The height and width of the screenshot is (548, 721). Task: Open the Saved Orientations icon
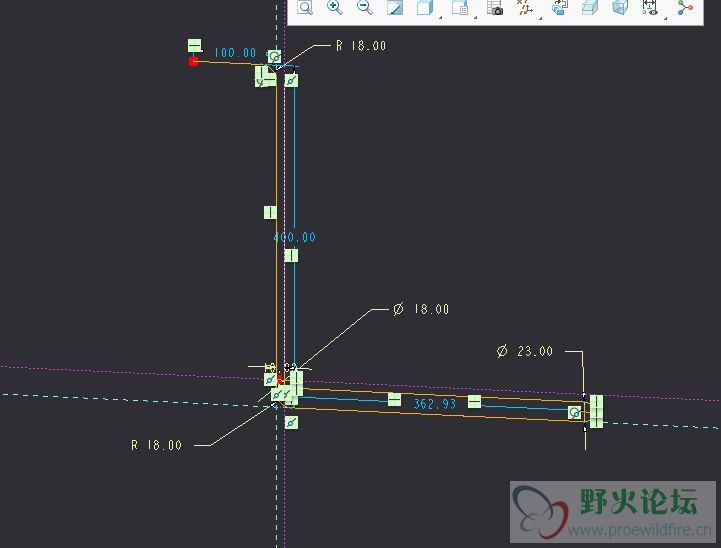point(459,7)
